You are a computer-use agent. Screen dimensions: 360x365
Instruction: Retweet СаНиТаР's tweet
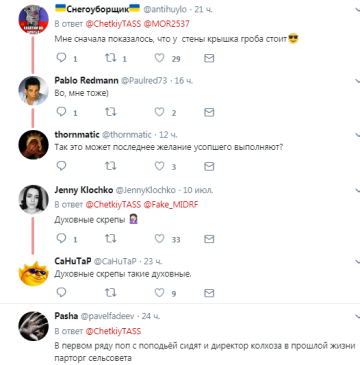click(111, 293)
